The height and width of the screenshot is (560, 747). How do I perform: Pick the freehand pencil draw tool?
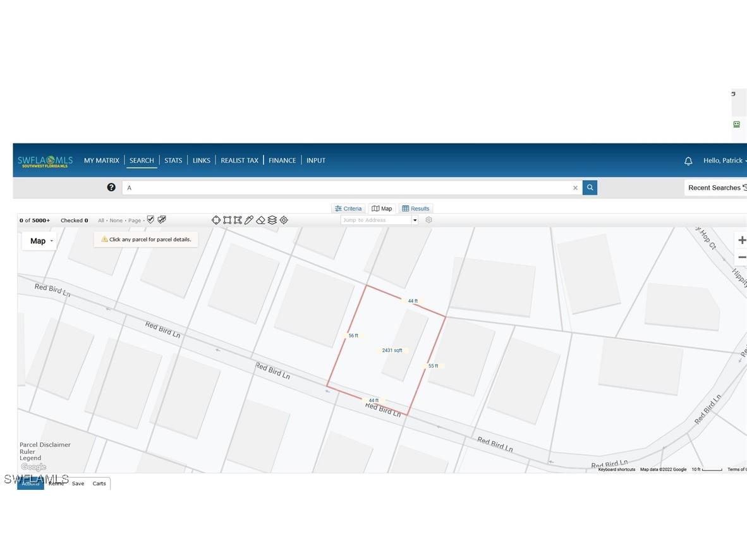(249, 220)
